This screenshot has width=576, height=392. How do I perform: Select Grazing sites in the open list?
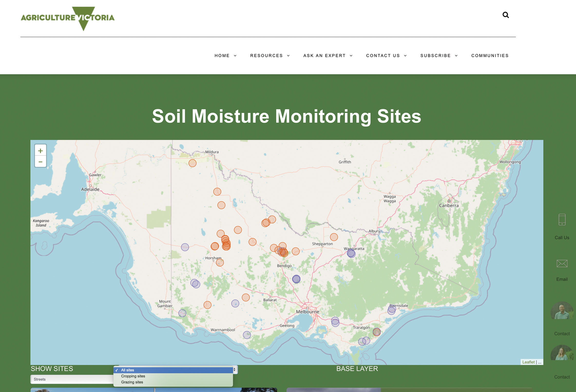[132, 382]
